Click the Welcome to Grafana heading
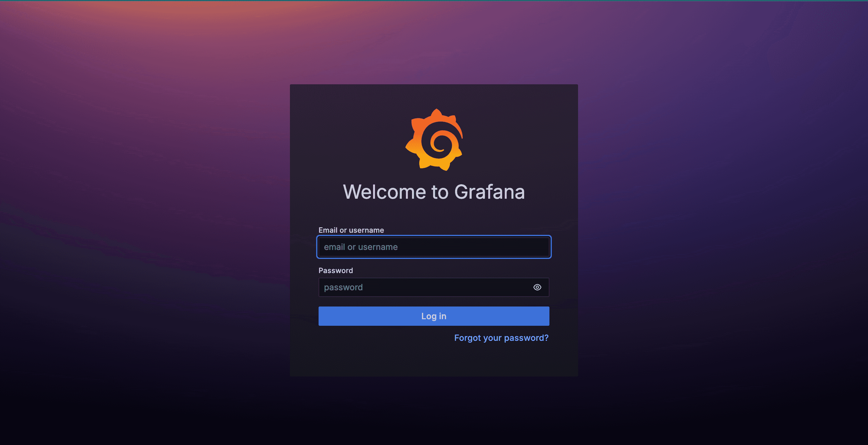 (x=434, y=191)
